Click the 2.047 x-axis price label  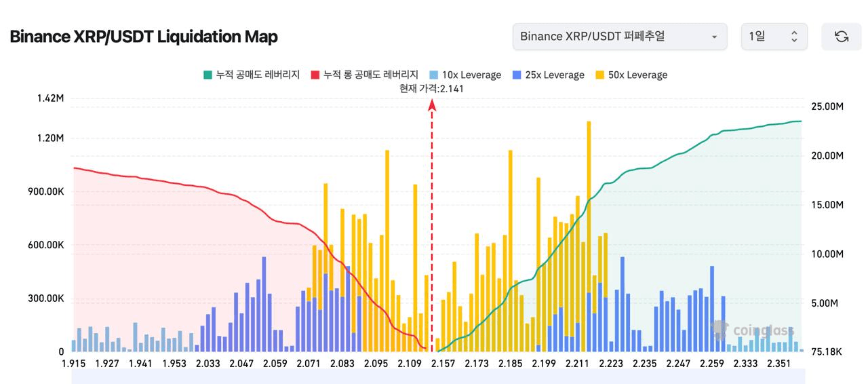tap(241, 364)
